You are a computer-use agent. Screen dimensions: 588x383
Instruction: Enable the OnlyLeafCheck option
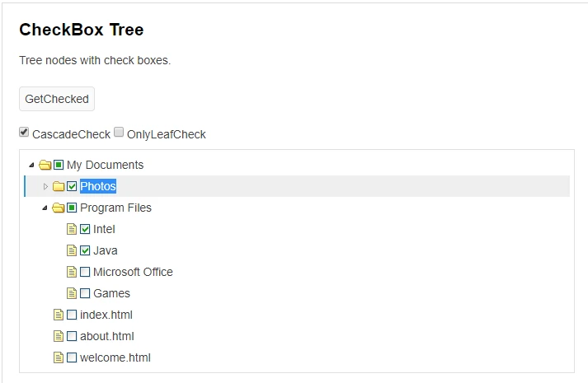(x=119, y=132)
